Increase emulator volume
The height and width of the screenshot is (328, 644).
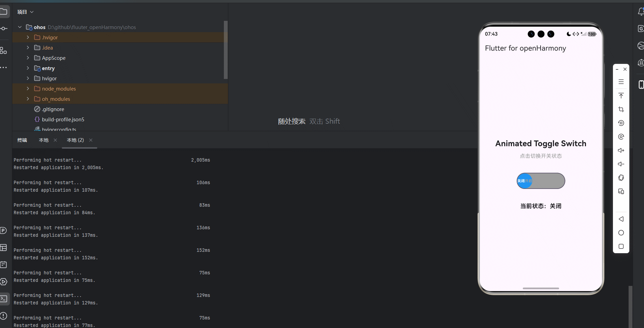[x=621, y=150]
